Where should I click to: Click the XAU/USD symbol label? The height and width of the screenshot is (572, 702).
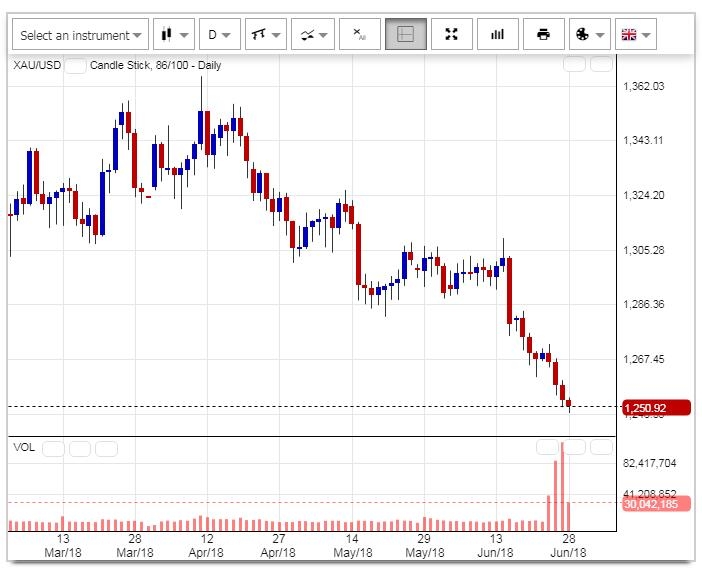click(x=35, y=66)
